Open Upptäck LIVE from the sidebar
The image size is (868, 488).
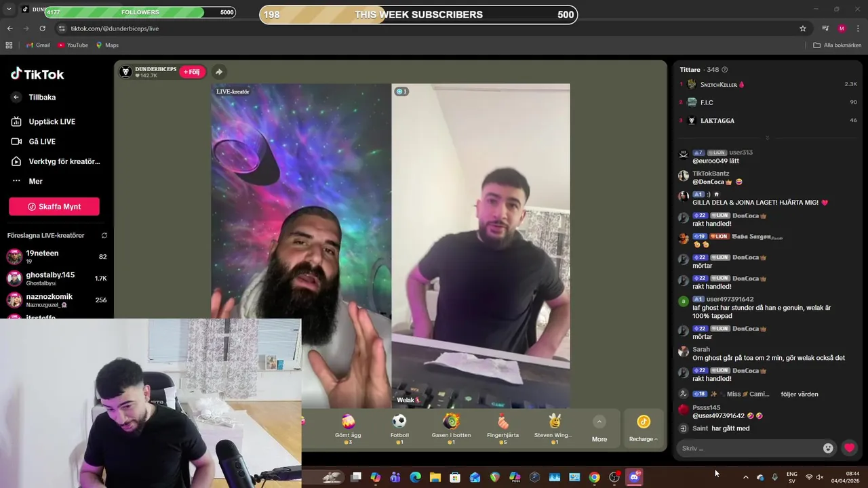43,121
